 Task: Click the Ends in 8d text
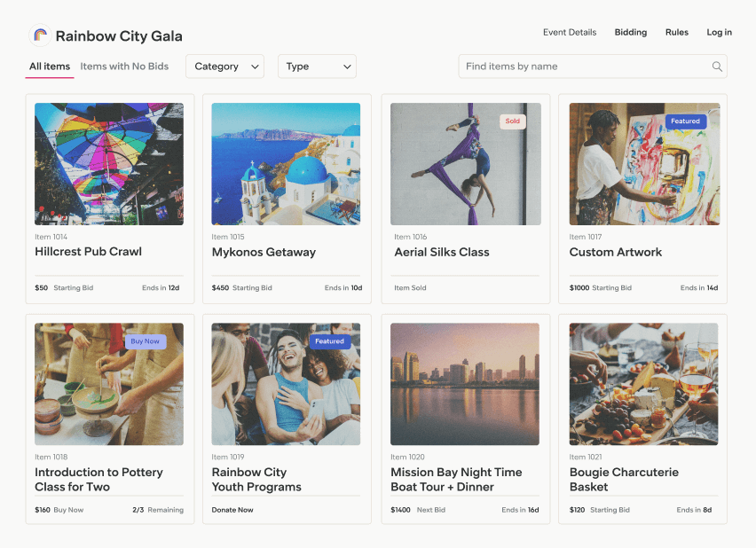[x=694, y=510]
